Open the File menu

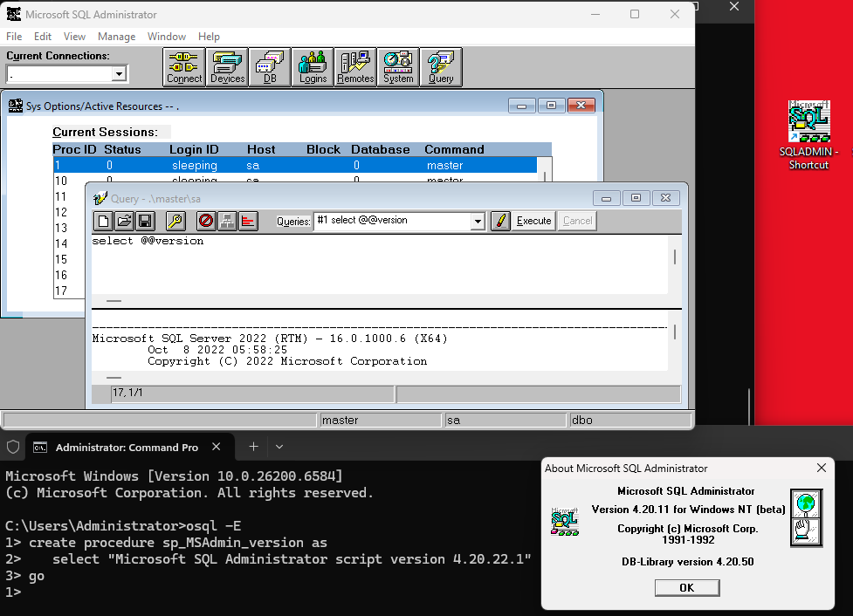pos(14,37)
